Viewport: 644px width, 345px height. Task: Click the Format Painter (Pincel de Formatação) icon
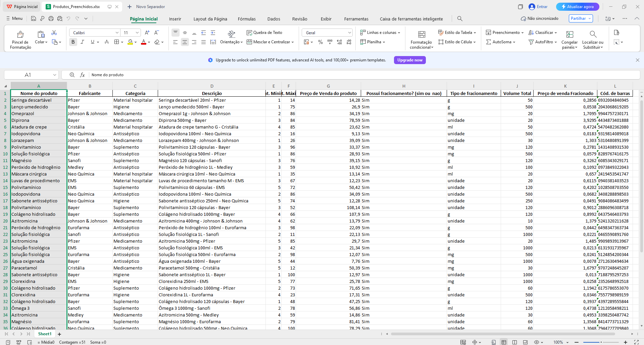tap(20, 34)
